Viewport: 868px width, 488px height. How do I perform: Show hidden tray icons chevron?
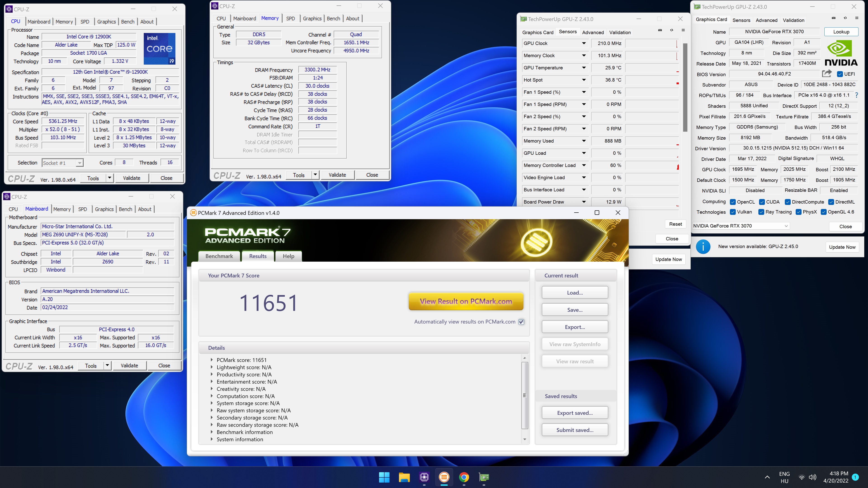click(x=767, y=477)
